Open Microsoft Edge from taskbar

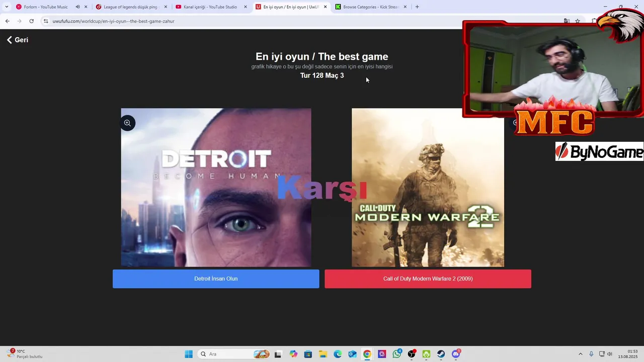[338, 354]
